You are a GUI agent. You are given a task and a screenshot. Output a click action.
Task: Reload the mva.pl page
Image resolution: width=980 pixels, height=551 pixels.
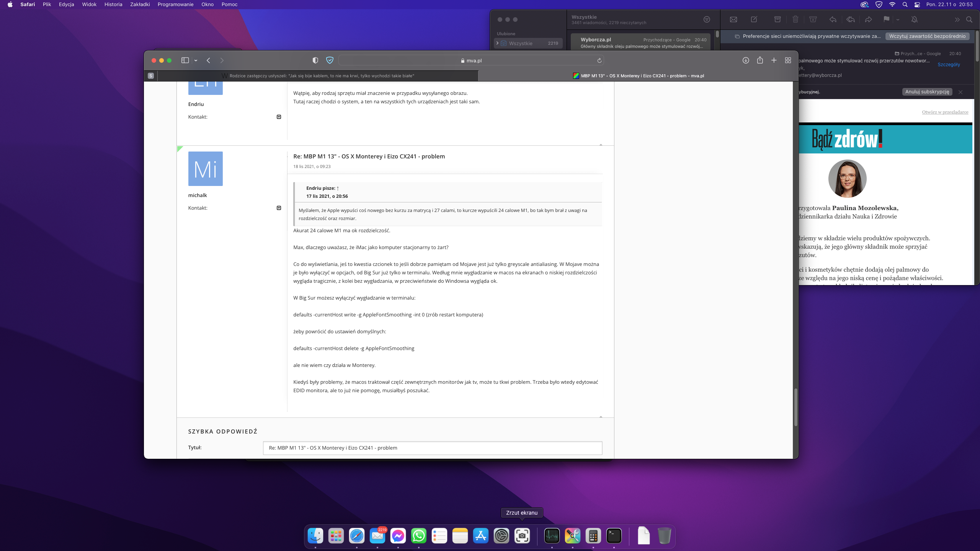pos(599,60)
